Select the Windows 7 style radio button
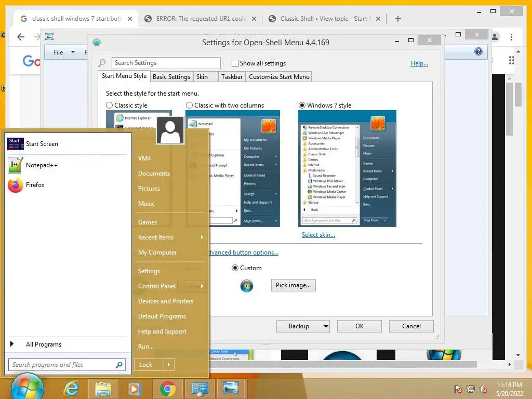Image resolution: width=532 pixels, height=399 pixels. [302, 105]
